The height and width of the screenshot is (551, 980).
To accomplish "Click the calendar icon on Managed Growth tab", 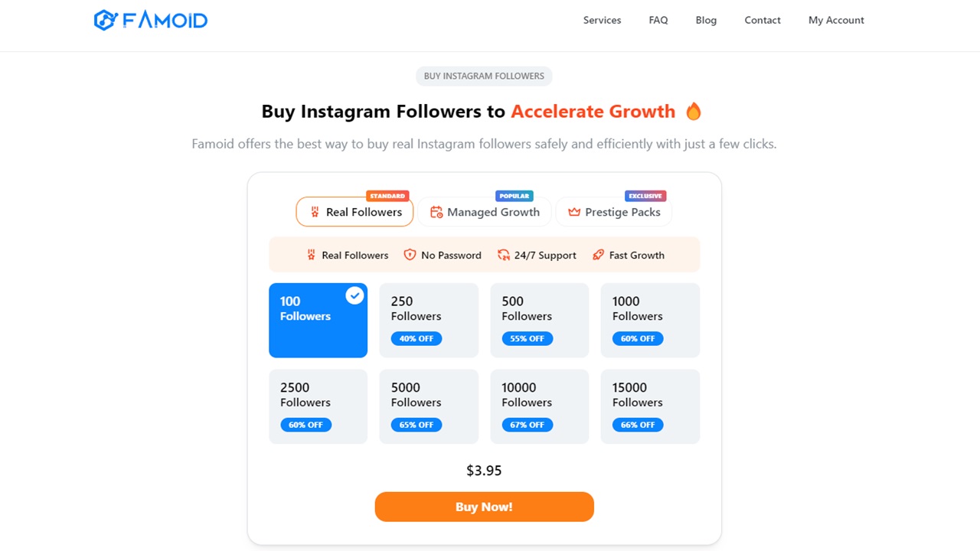I will [x=436, y=212].
